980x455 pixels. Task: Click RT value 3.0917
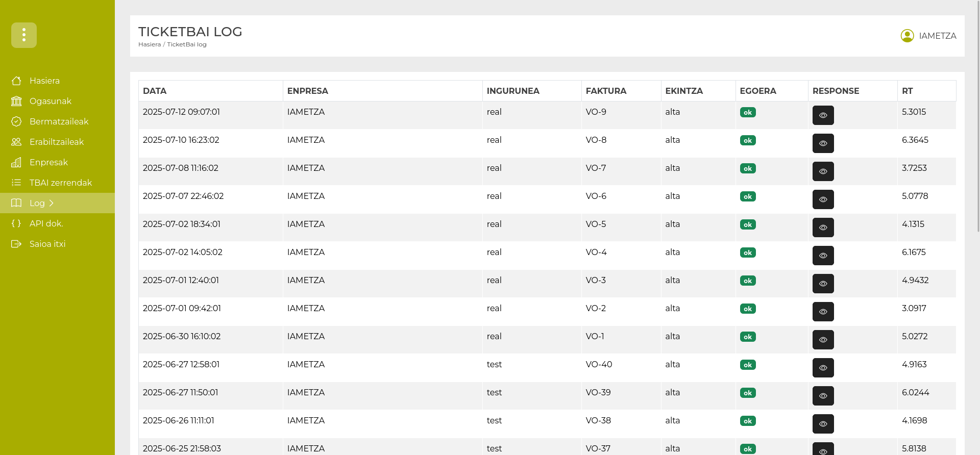tap(914, 308)
